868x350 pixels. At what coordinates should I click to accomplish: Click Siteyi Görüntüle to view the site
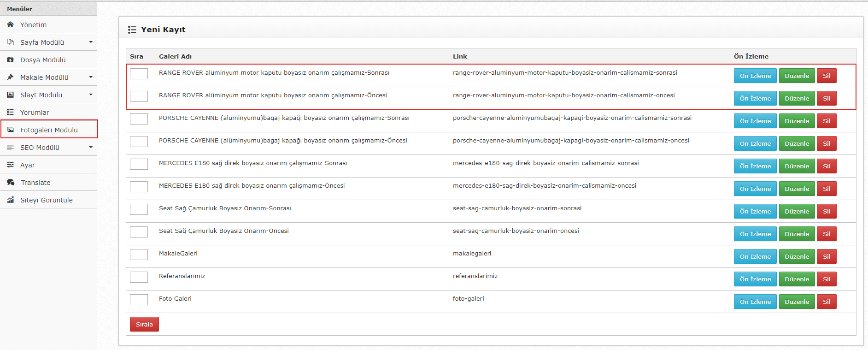[48, 200]
